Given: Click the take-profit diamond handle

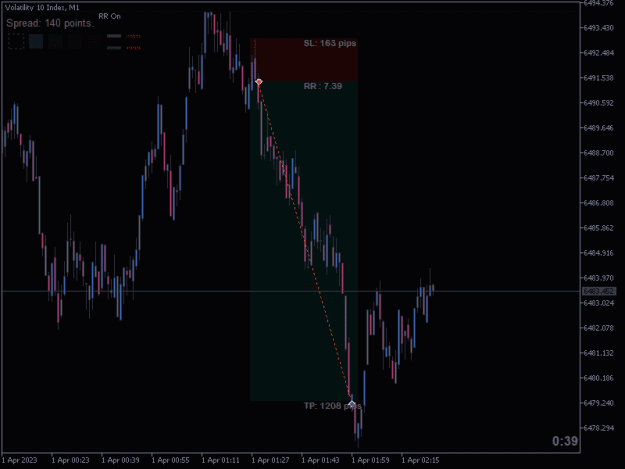Looking at the screenshot, I should tap(352, 404).
